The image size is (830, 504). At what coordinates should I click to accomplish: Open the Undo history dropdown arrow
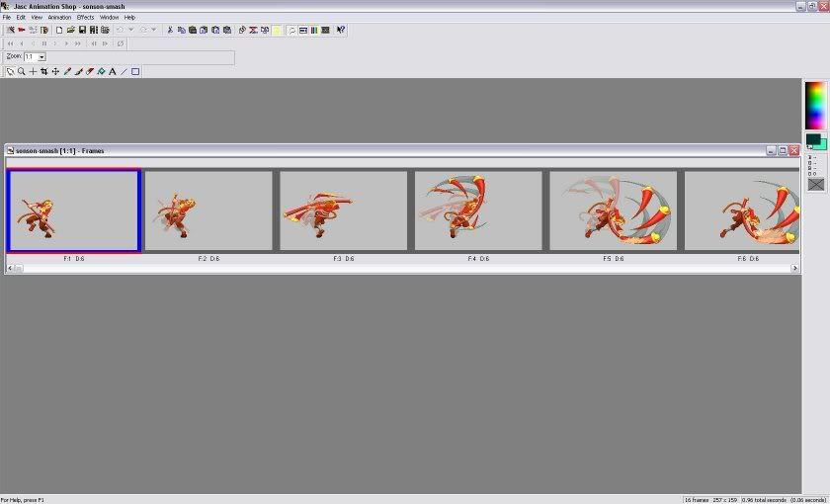tap(131, 31)
